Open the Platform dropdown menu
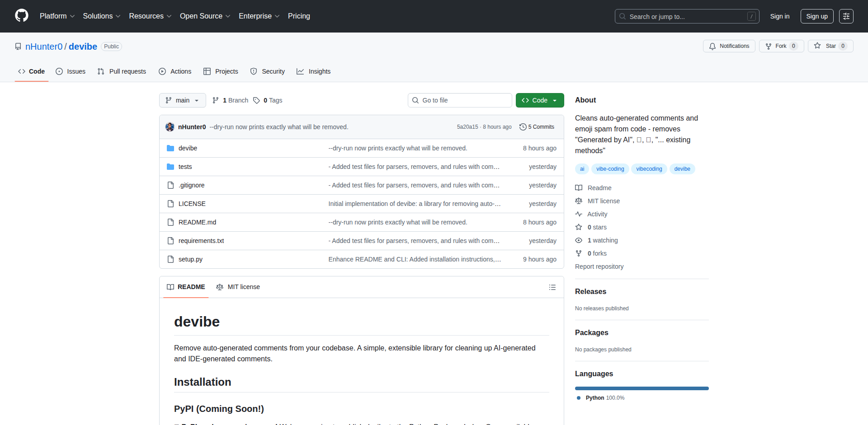The image size is (868, 425). [x=57, y=16]
